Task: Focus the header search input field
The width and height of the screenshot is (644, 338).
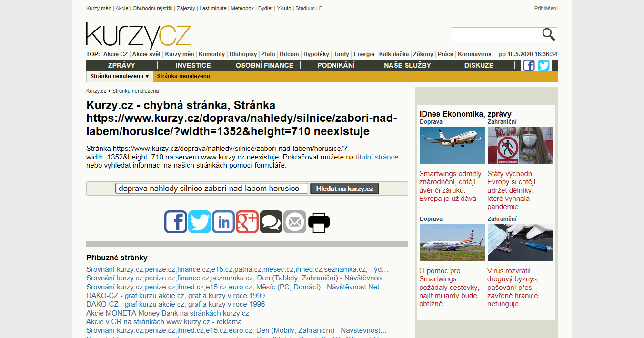Action: pyautogui.click(x=496, y=35)
